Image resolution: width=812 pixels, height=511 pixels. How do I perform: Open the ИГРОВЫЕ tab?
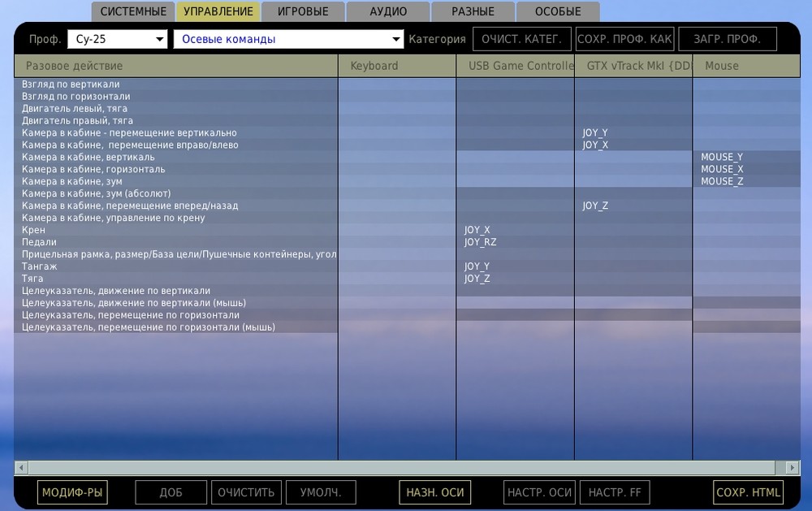click(x=304, y=11)
